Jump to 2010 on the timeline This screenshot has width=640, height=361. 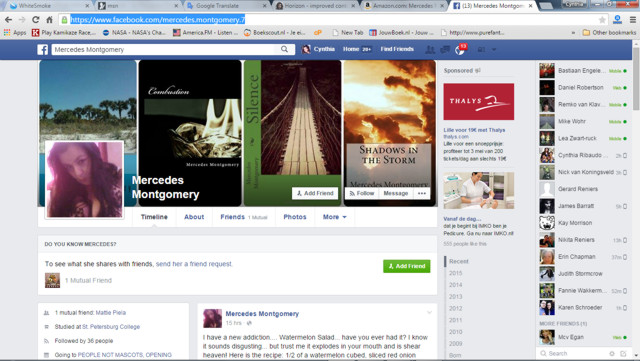tap(456, 332)
